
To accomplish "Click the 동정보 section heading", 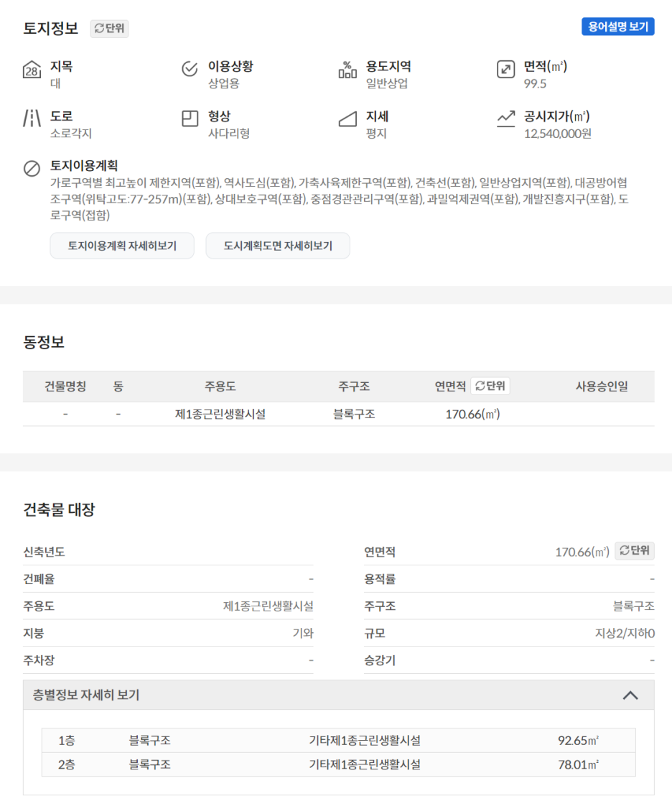I will (x=44, y=342).
